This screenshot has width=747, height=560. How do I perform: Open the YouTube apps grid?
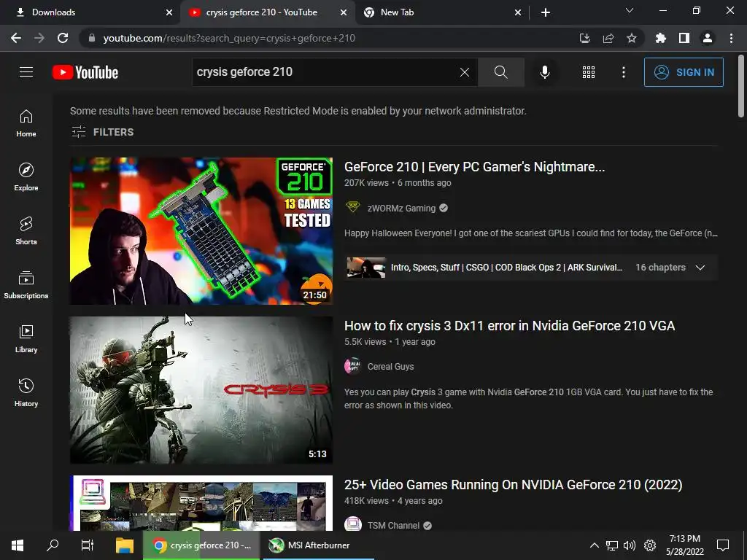[589, 72]
